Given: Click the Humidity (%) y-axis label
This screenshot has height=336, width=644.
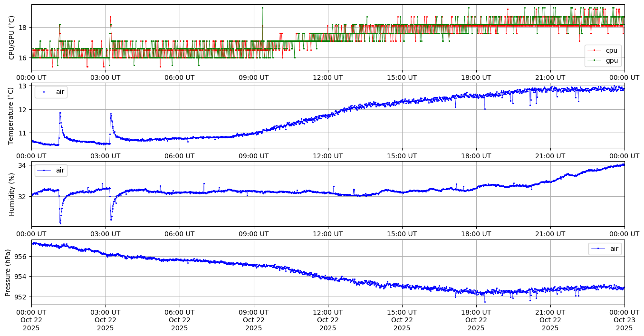Looking at the screenshot, I should click(12, 194).
